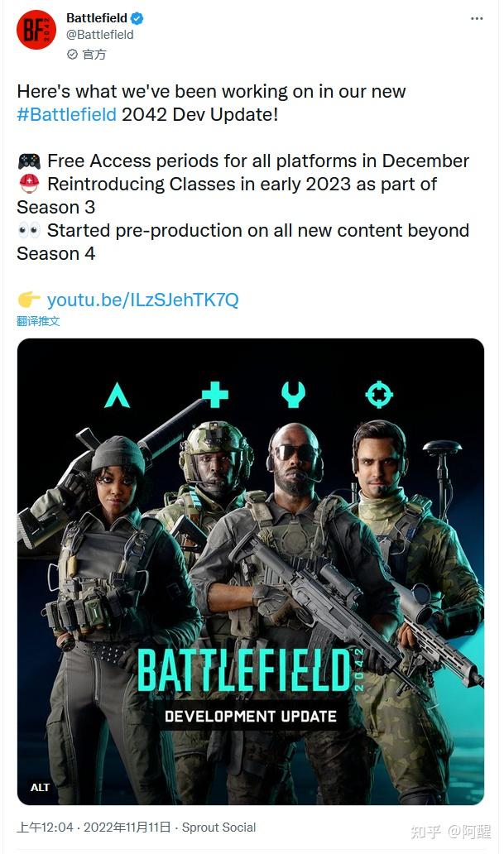Open the Battlefield 2042 Development Update image

[x=250, y=571]
